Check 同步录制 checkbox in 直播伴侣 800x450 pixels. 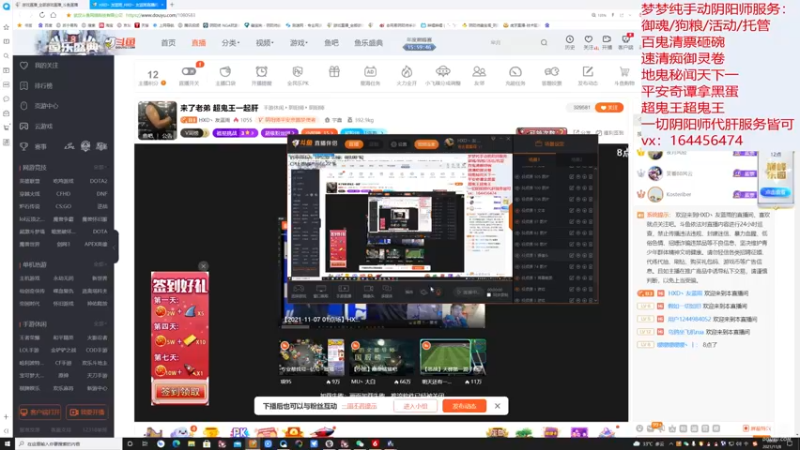tap(489, 295)
